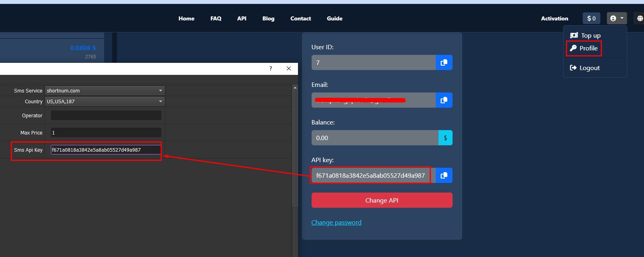
Task: Click the 2765 count text
Action: click(91, 57)
